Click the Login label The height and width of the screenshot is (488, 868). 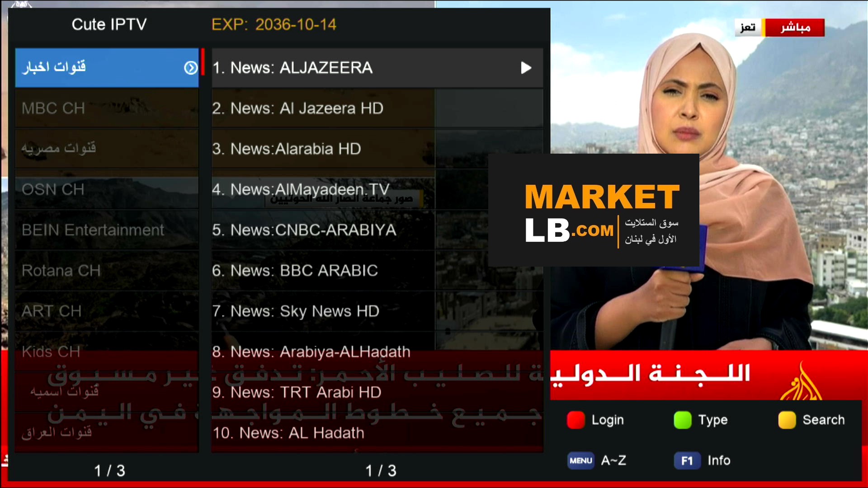[608, 420]
